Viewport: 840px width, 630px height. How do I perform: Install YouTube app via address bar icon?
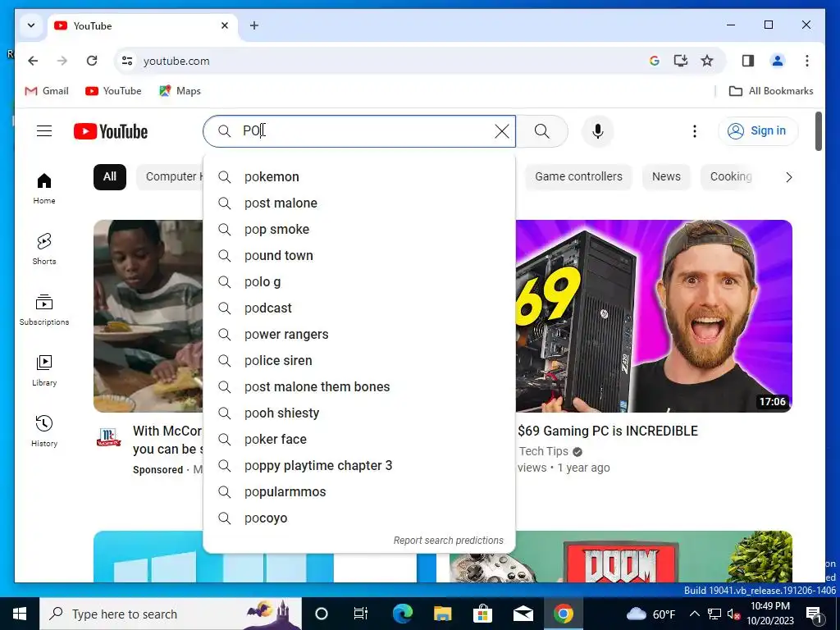(x=680, y=61)
